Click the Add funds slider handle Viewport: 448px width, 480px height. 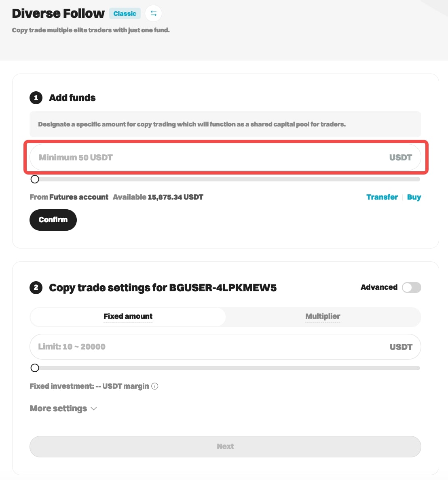(x=35, y=179)
